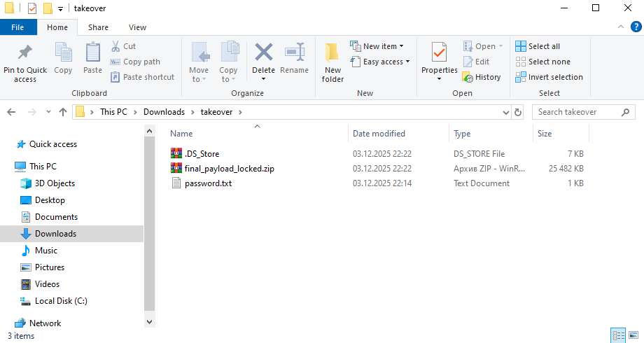This screenshot has height=343, width=644.
Task: Sort by the Name column header
Action: pyautogui.click(x=181, y=134)
